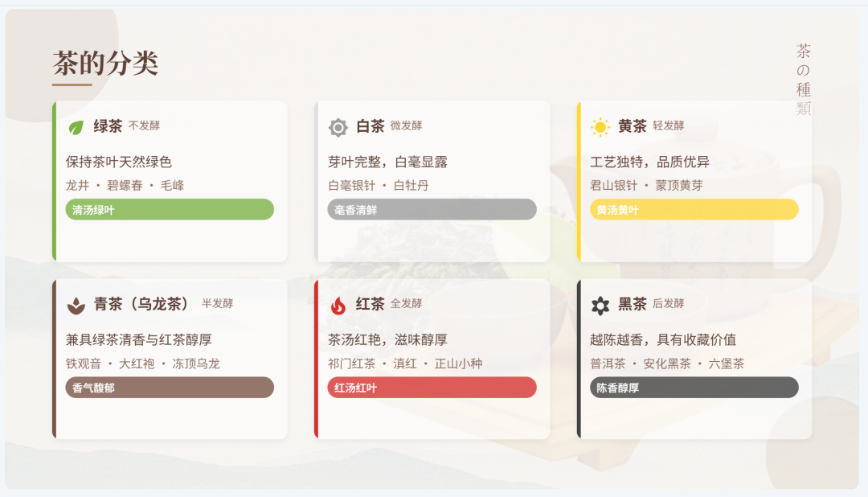Click the brown 香气馥郁 tag
Viewport: 868px width, 497px height.
pos(170,388)
